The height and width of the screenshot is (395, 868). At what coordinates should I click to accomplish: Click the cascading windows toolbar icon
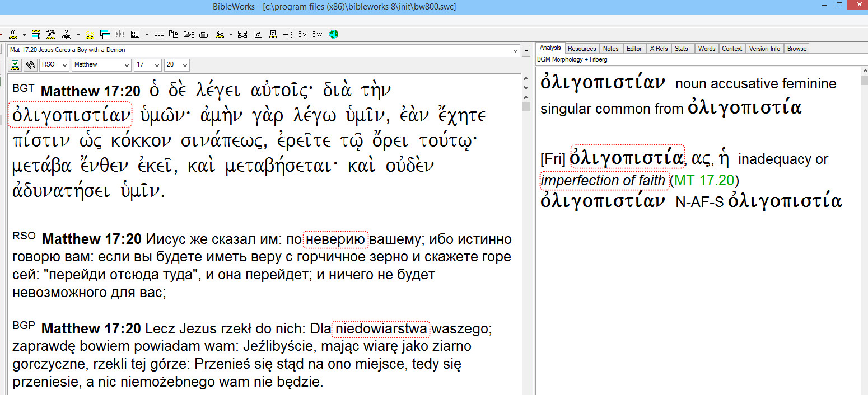(105, 34)
